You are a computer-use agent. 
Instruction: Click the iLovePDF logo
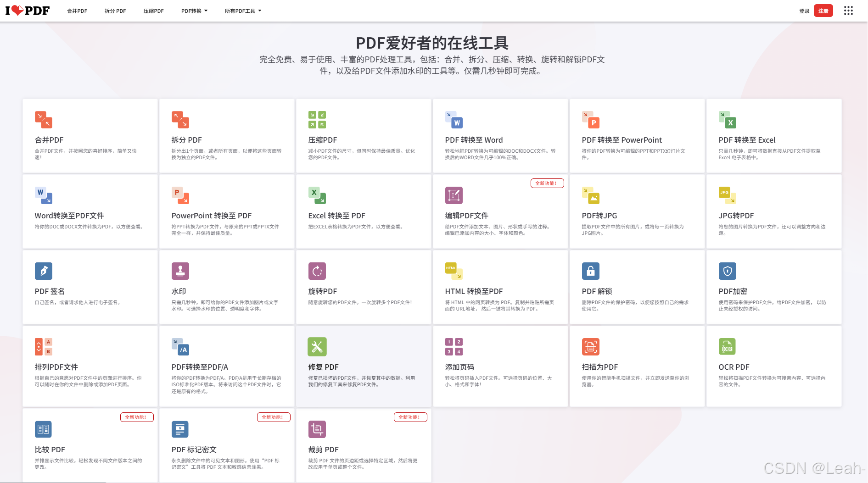click(28, 11)
